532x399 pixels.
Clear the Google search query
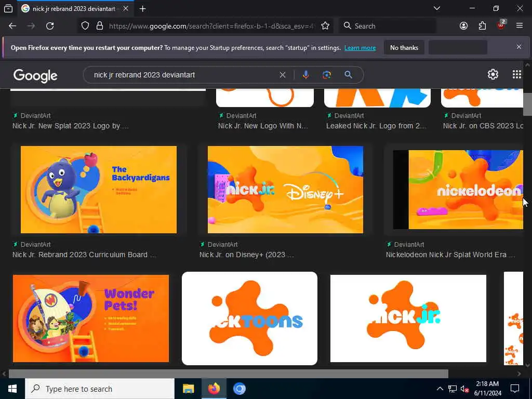pyautogui.click(x=282, y=75)
